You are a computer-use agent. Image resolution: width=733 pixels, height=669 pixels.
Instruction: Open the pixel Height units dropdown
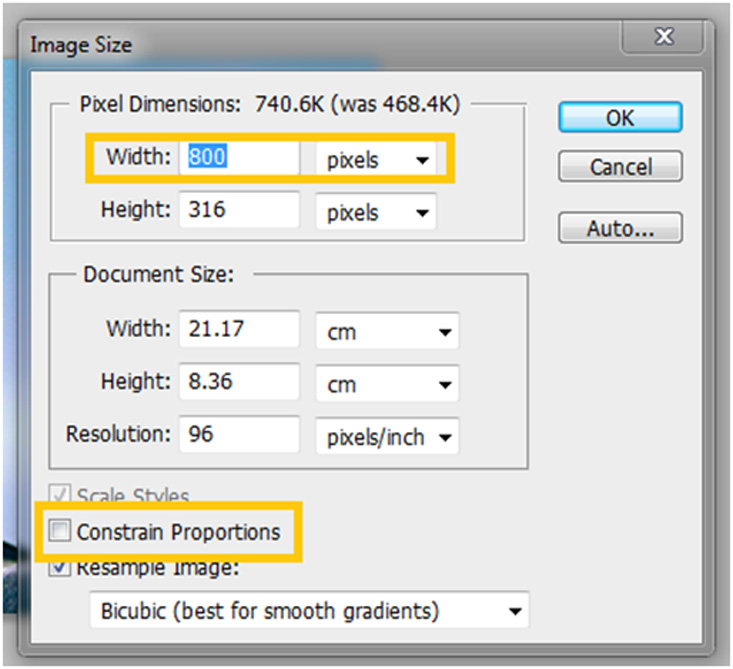[376, 212]
